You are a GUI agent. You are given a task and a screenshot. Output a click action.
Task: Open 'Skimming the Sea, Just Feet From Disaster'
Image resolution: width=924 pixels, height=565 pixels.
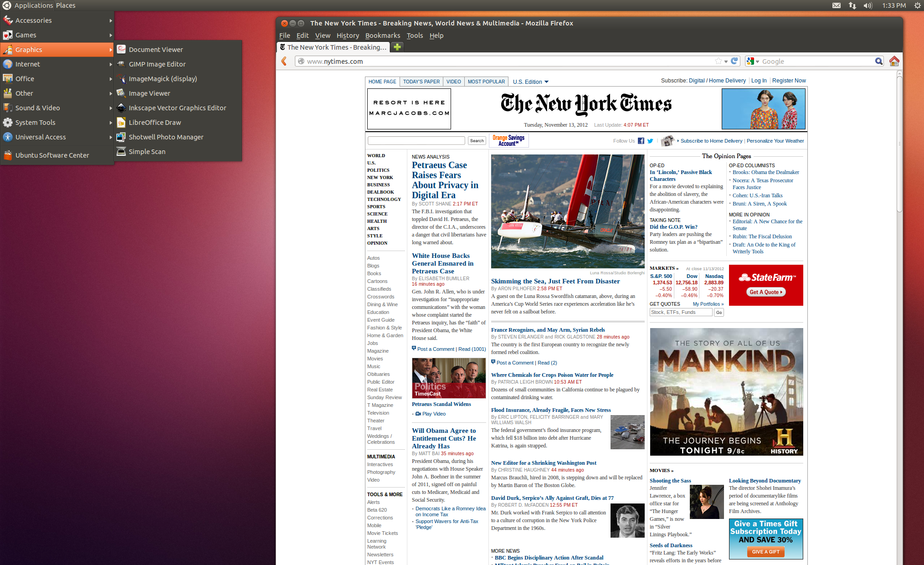(x=555, y=281)
